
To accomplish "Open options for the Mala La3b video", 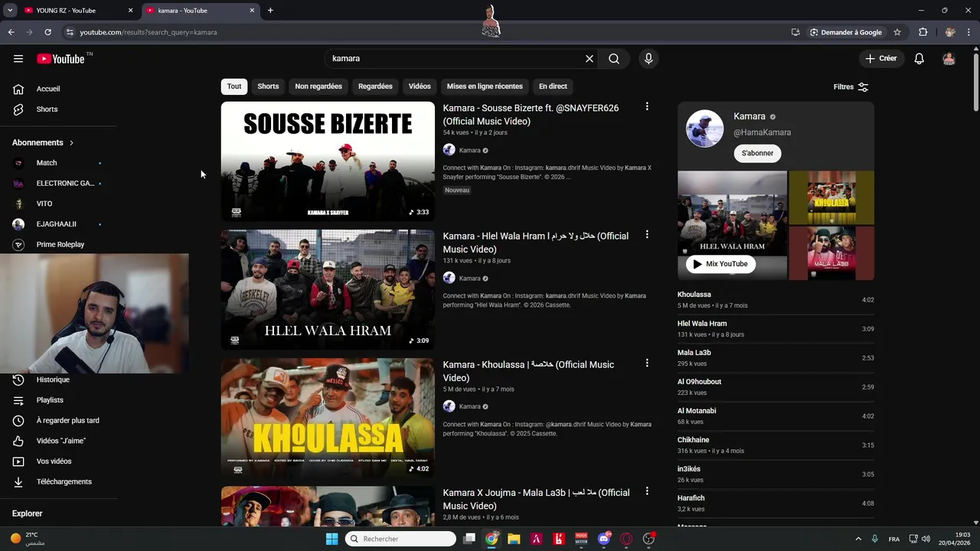I will click(647, 491).
